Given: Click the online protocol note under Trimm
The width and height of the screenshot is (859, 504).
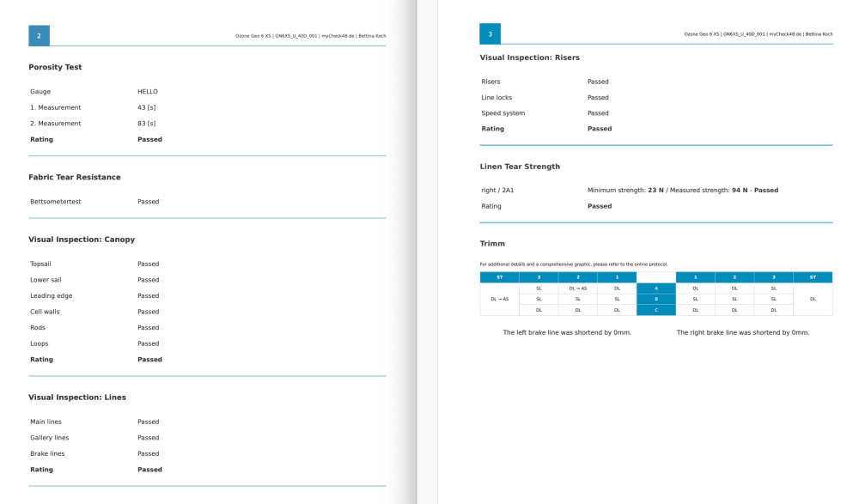Looking at the screenshot, I should click(x=573, y=264).
